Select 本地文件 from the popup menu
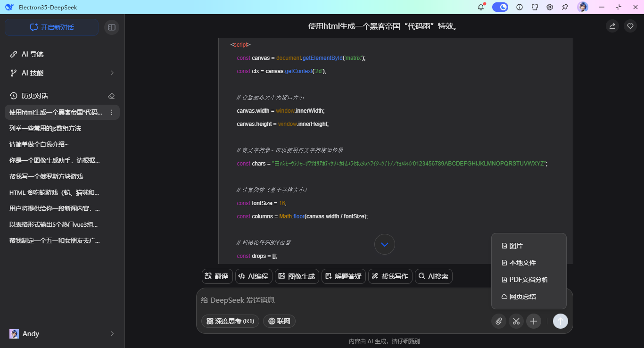The image size is (644, 348). [x=528, y=263]
